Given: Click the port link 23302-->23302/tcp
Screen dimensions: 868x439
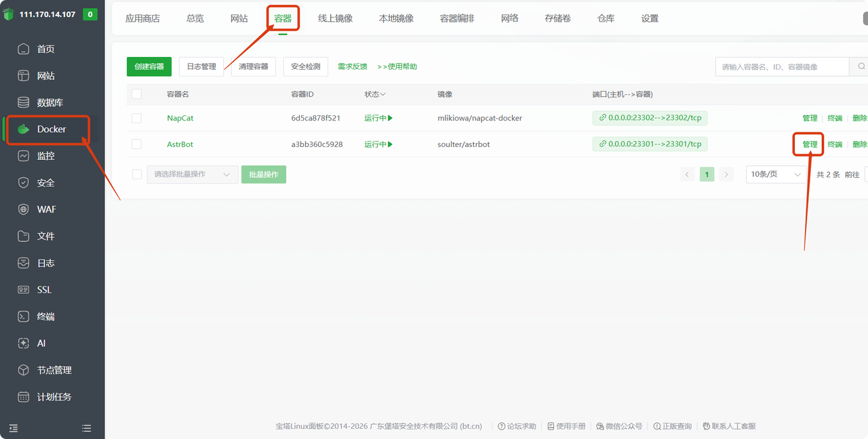Looking at the screenshot, I should point(650,118).
